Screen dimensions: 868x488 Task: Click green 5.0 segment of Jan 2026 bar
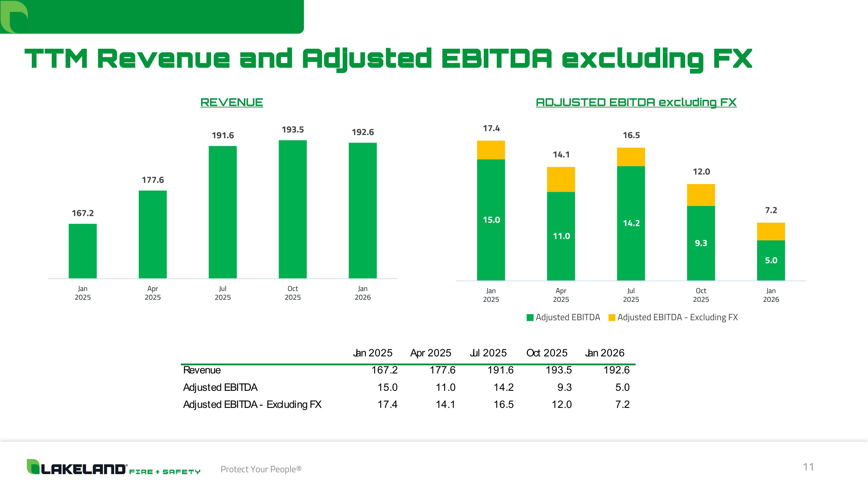point(770,260)
